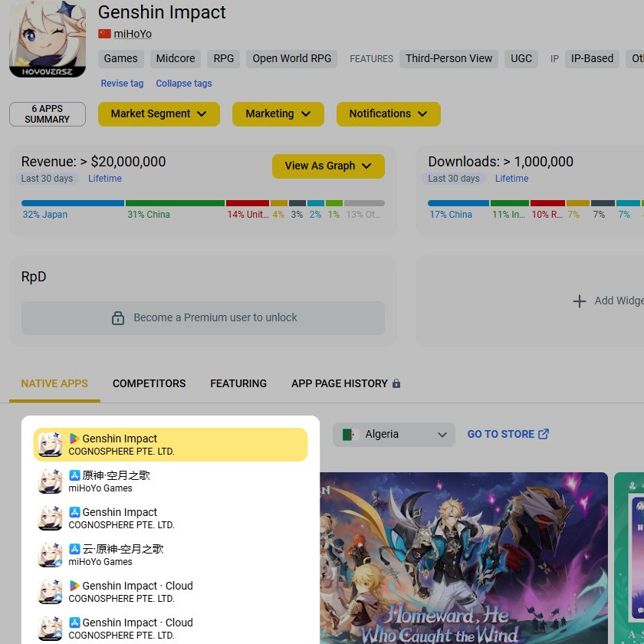Select Revenue Last 30 days toggle
The image size is (644, 644).
47,179
